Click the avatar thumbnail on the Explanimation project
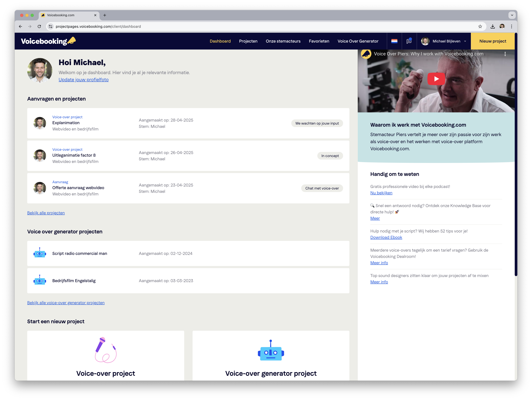Screen dimensions: 532x400 pyautogui.click(x=40, y=123)
